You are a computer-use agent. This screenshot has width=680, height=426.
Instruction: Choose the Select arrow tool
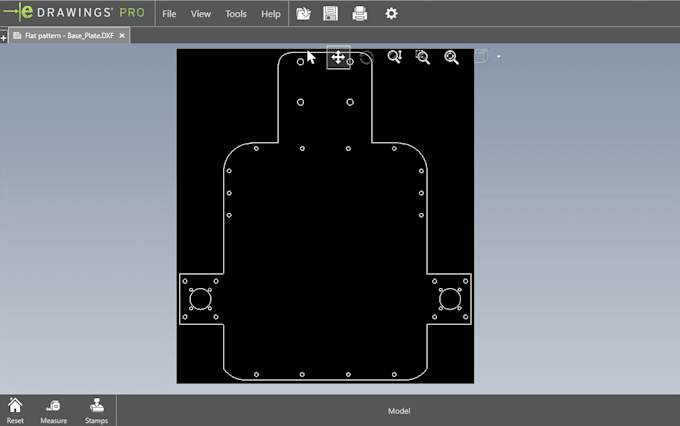pyautogui.click(x=311, y=57)
